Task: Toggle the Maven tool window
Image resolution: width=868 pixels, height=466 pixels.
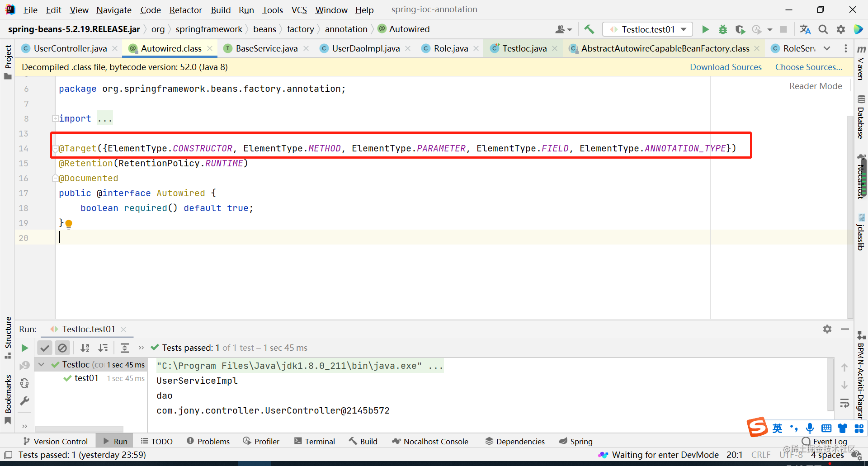Action: point(861,62)
